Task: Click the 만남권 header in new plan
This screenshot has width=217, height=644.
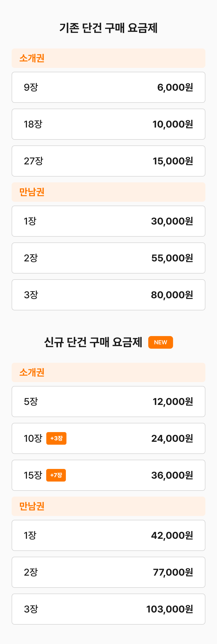Action: pyautogui.click(x=108, y=506)
